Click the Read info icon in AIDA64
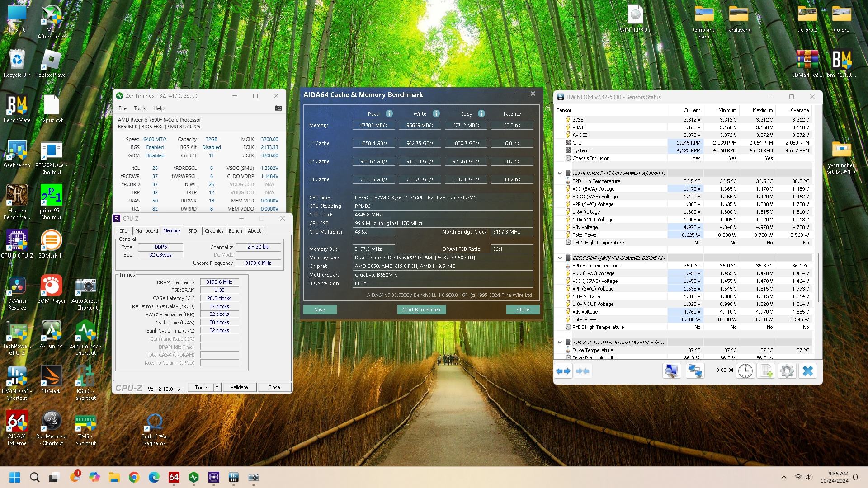This screenshot has width=868, height=488. click(389, 113)
